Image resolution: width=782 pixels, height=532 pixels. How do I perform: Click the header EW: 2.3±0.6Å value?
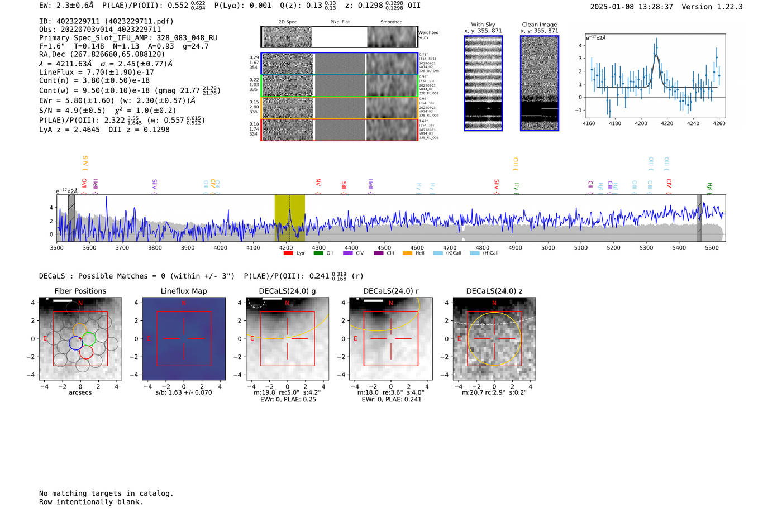point(66,6)
